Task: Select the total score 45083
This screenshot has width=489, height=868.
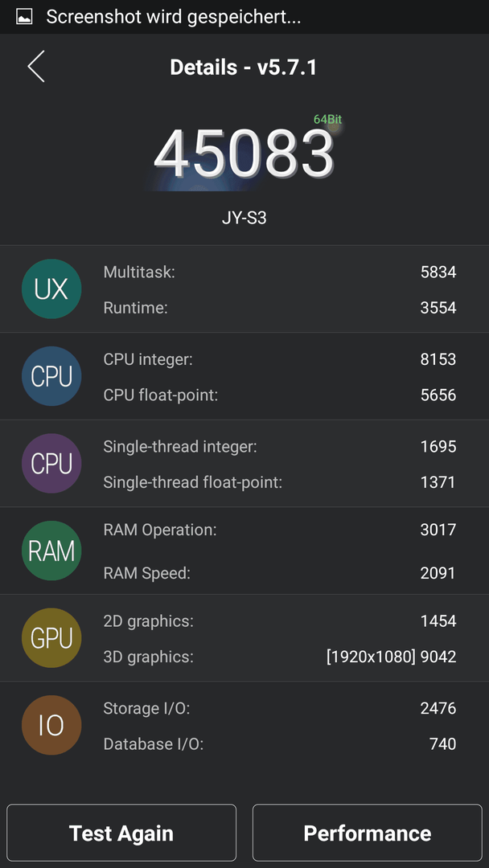Action: (244, 153)
